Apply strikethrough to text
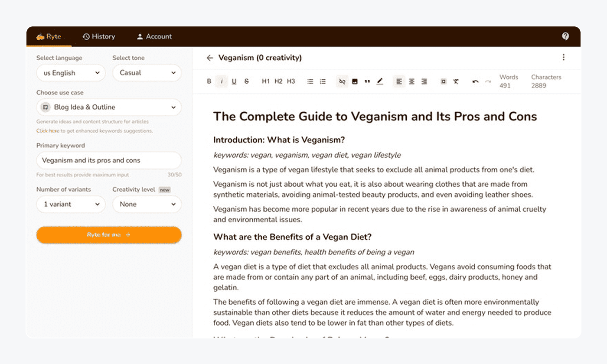The height and width of the screenshot is (364, 607). tap(247, 81)
